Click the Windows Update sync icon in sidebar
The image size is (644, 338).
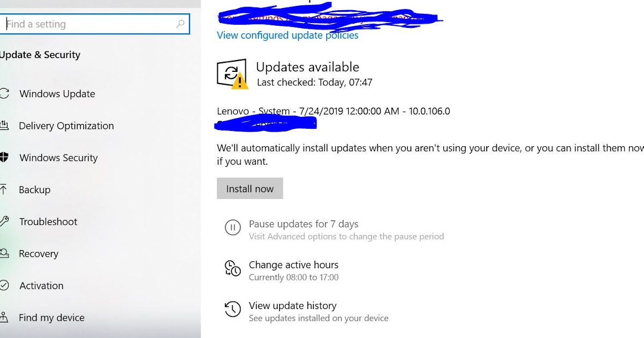tap(4, 93)
